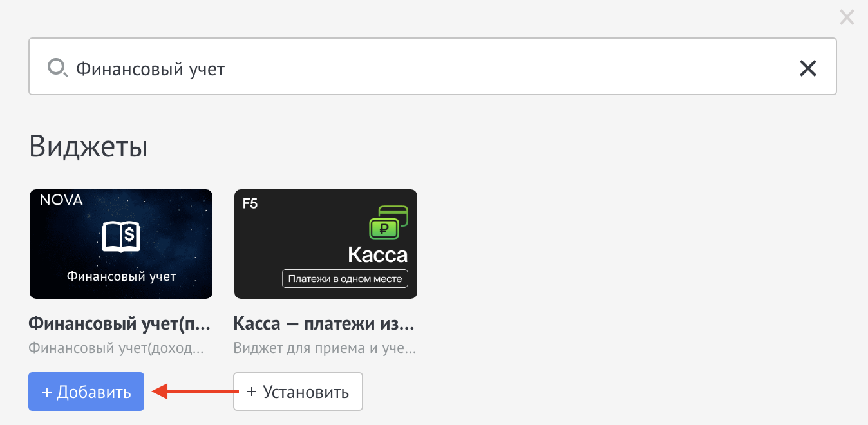Click the plus sign in Установить button
868x425 pixels.
point(252,392)
